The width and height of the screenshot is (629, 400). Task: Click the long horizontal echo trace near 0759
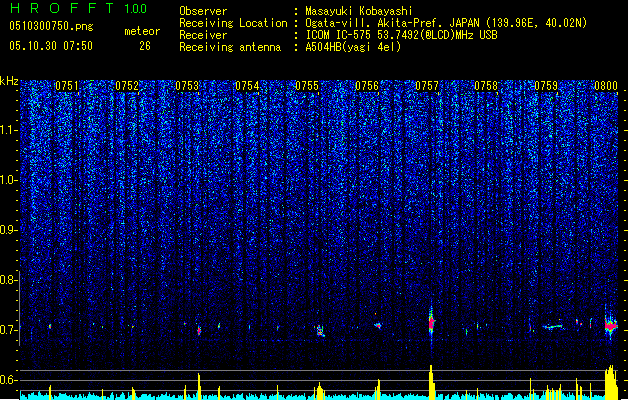click(554, 327)
